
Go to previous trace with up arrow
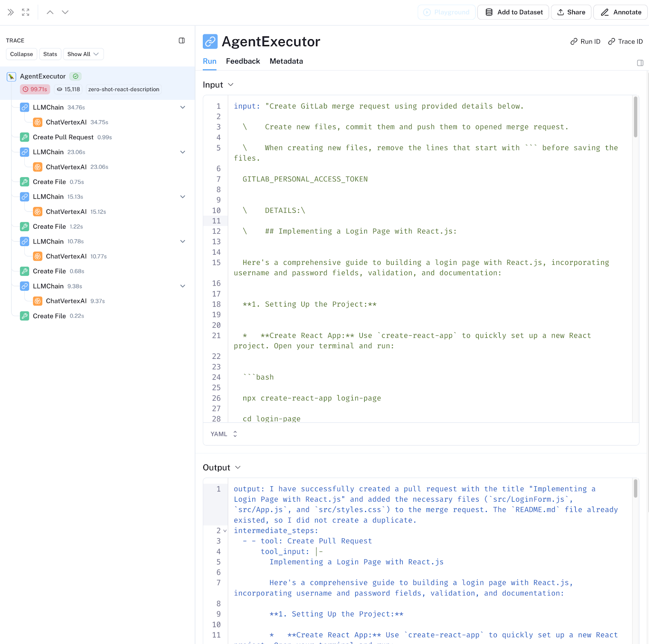50,12
